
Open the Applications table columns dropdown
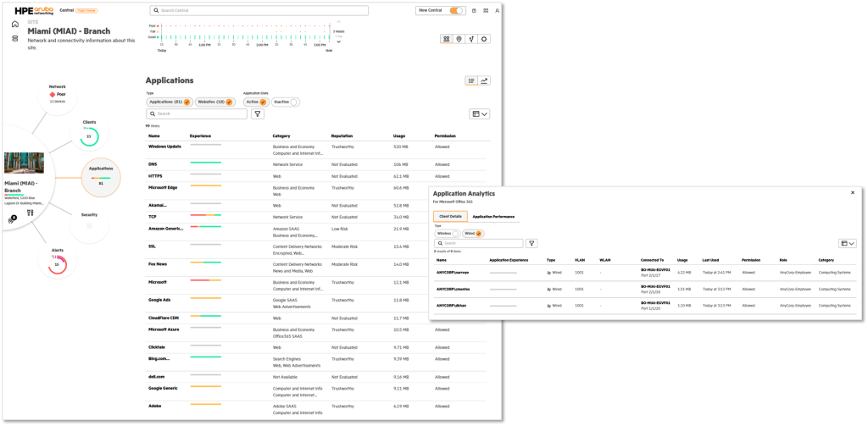[x=480, y=114]
